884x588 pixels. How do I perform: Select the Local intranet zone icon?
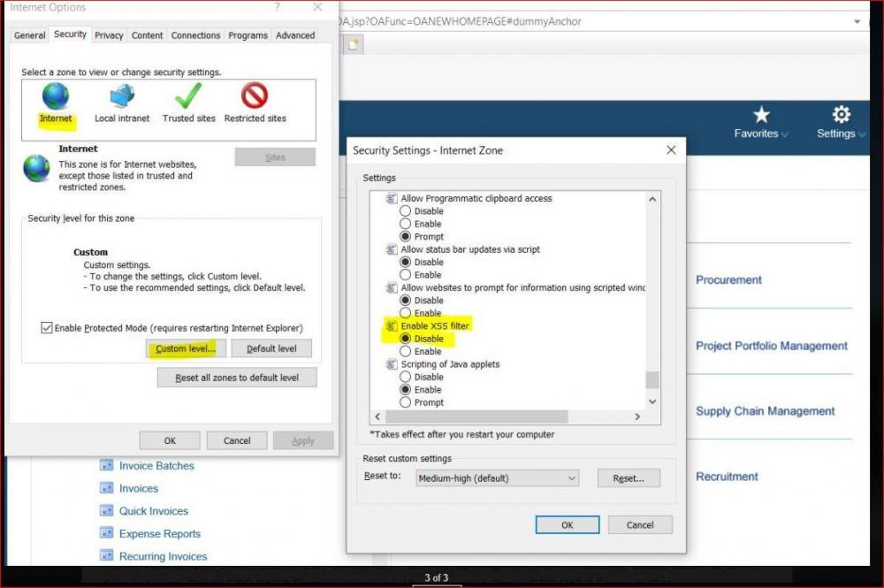[x=122, y=96]
